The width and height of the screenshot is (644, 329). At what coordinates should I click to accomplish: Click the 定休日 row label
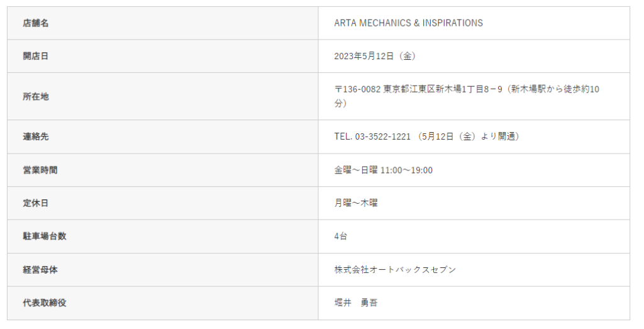pos(36,203)
